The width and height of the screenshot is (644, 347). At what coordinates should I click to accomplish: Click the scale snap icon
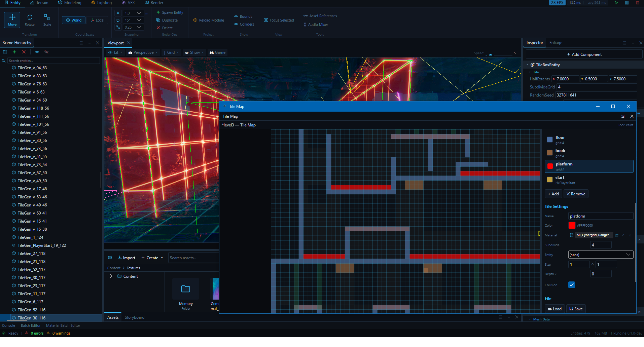(x=118, y=27)
